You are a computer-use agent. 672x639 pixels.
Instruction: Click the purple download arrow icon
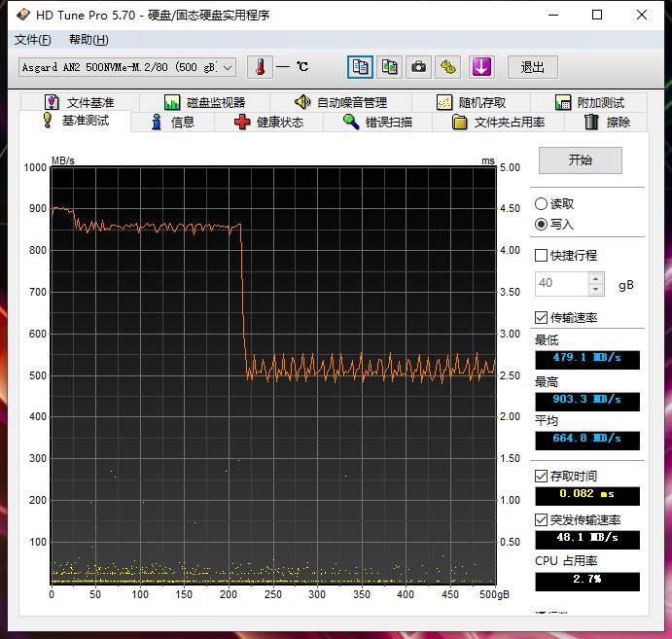[481, 67]
